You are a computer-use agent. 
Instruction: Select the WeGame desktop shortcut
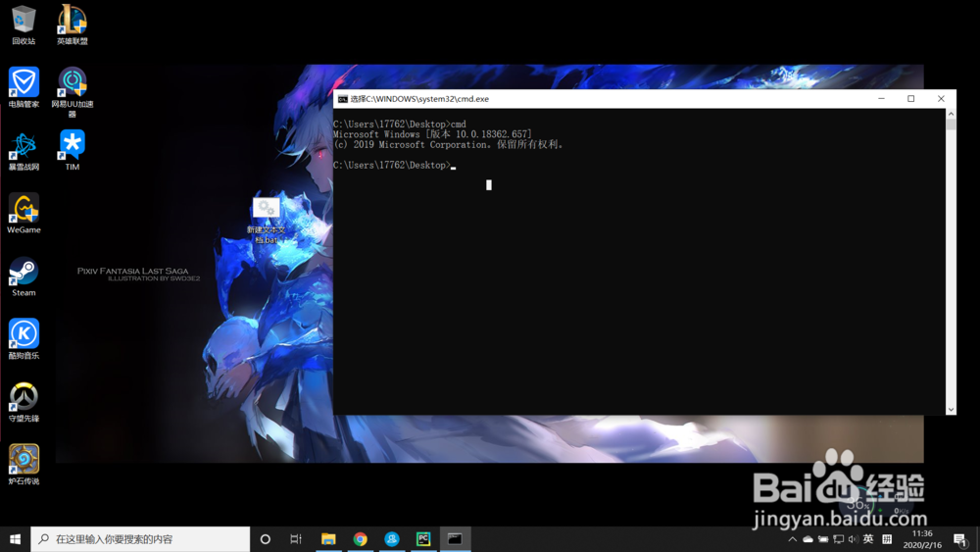click(24, 214)
